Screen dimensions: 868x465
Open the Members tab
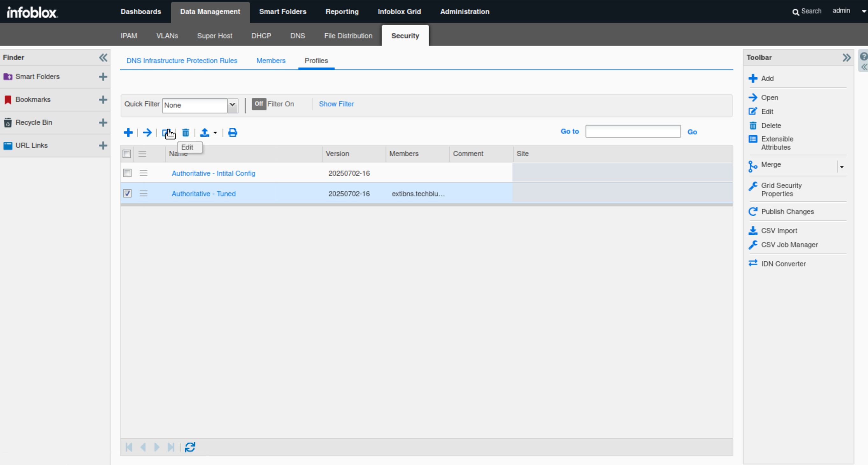271,61
